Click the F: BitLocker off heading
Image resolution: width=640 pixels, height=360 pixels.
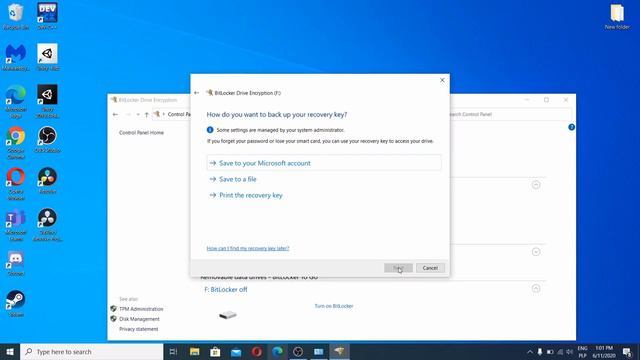[226, 289]
